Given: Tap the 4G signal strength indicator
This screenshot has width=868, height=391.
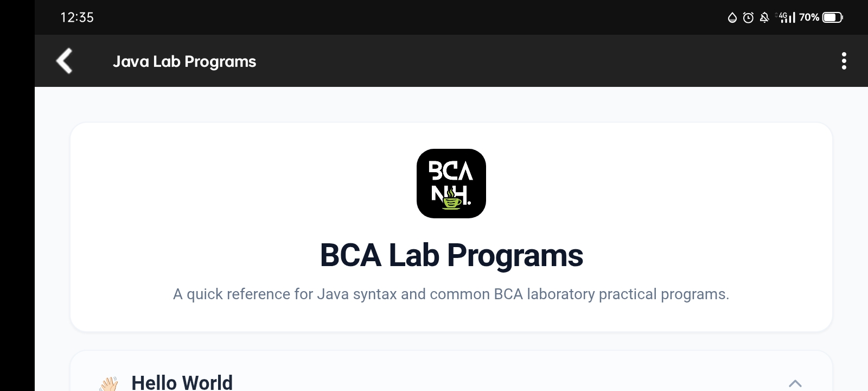Looking at the screenshot, I should [787, 18].
